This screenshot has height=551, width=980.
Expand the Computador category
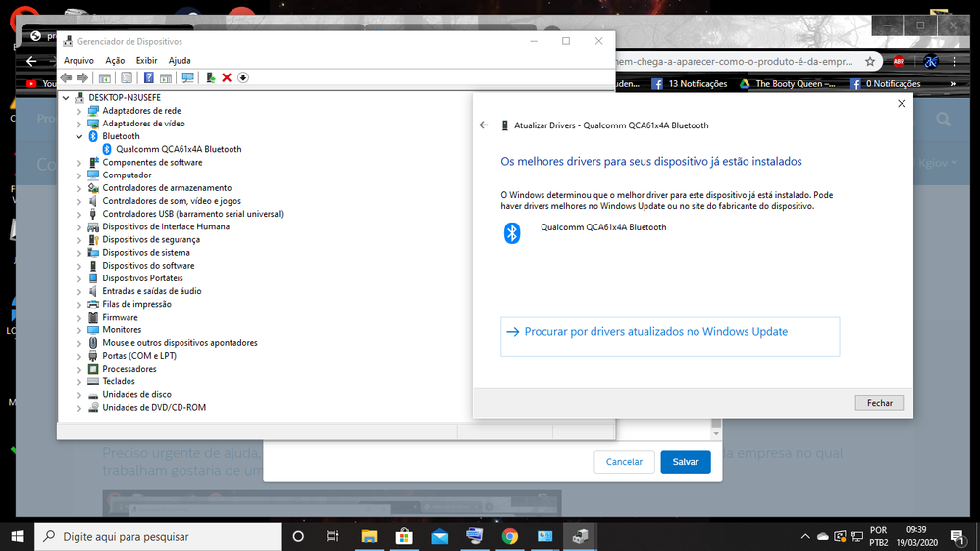(79, 175)
